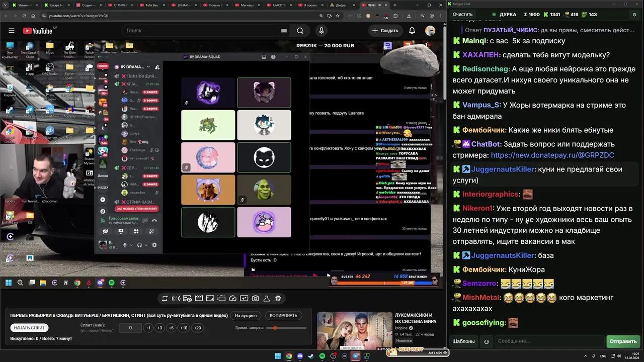Open the YouTube account avatar menu

[x=430, y=31]
